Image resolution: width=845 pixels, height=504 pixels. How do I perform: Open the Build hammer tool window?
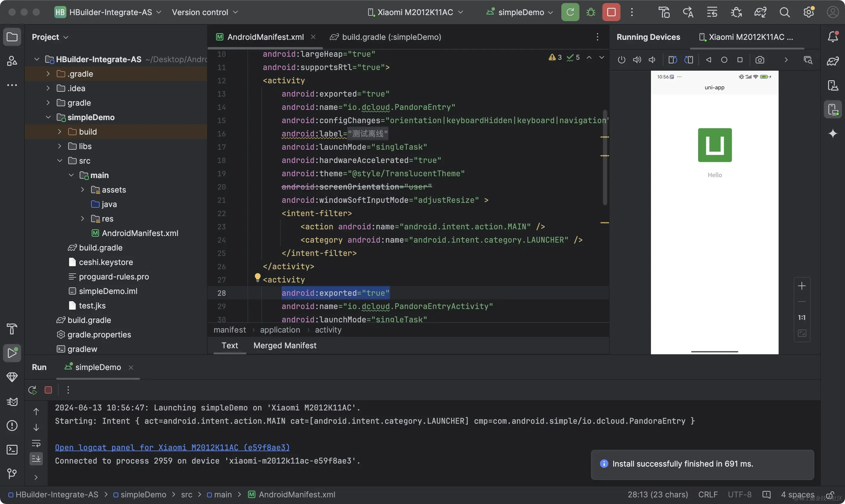(12, 329)
